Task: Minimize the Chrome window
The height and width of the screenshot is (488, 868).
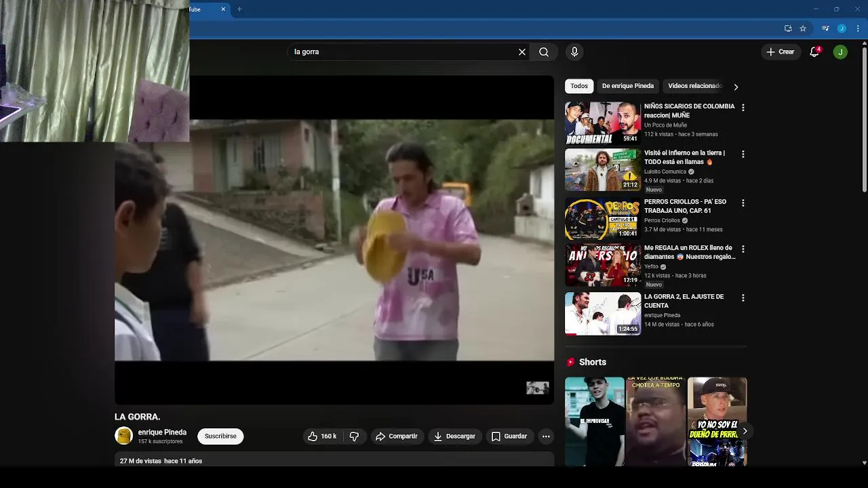Action: [x=816, y=9]
